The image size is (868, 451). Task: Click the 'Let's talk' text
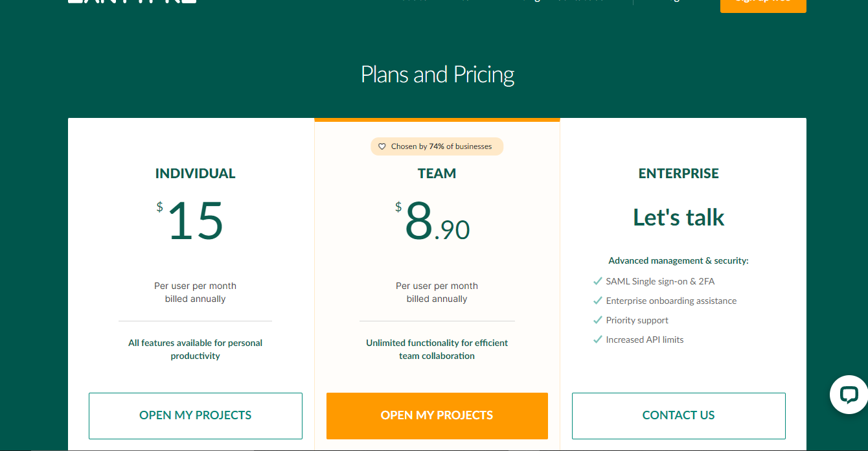pos(679,218)
